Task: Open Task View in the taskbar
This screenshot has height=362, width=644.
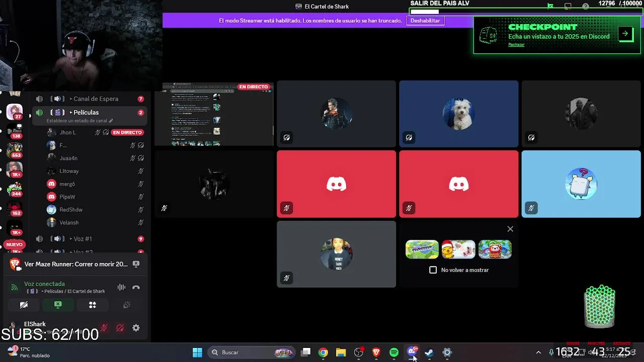Action: coord(306,352)
